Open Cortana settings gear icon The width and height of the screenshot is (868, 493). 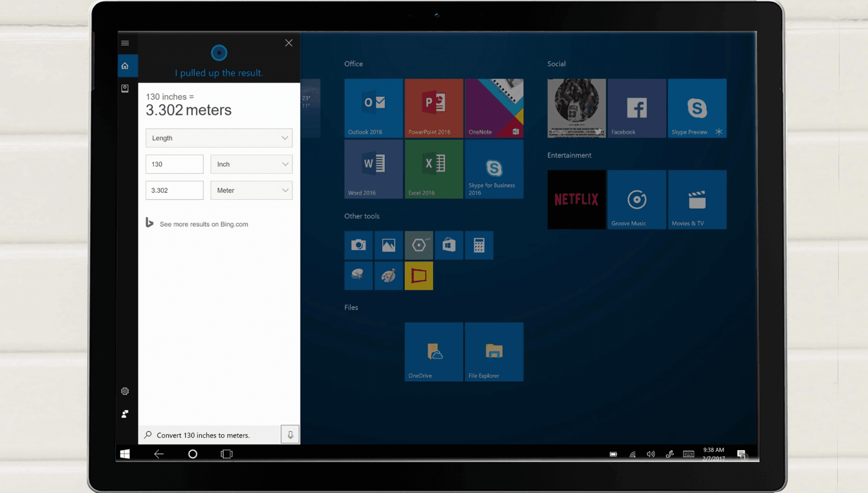pos(125,391)
